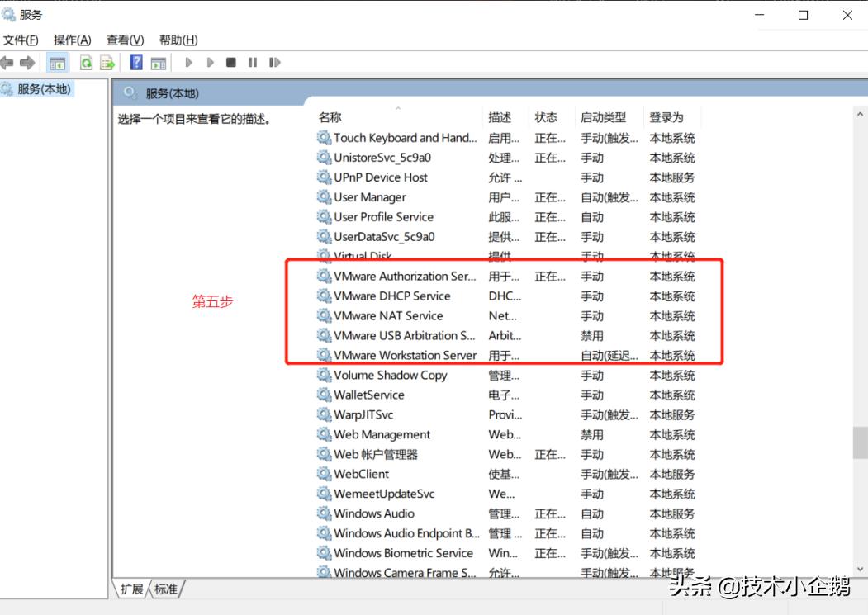868x615 pixels.
Task: Open the 查看(V) menu
Action: tap(122, 39)
